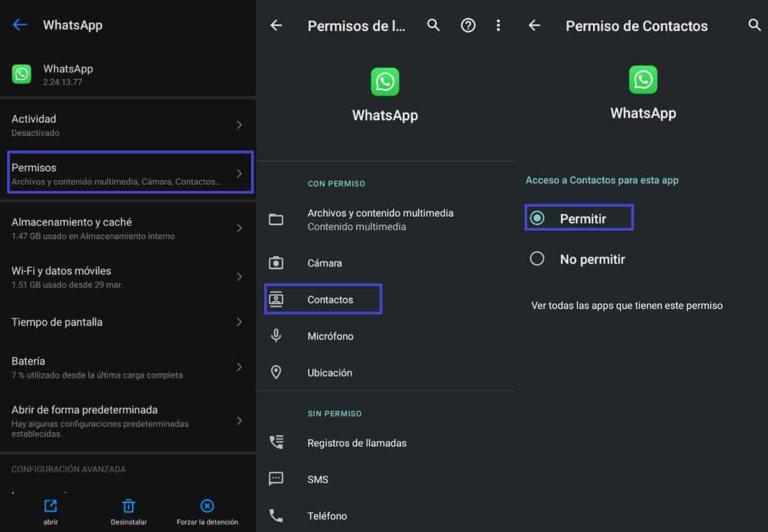This screenshot has width=768, height=532.
Task: Expand Tiempo de pantalla chevron
Action: pos(239,322)
